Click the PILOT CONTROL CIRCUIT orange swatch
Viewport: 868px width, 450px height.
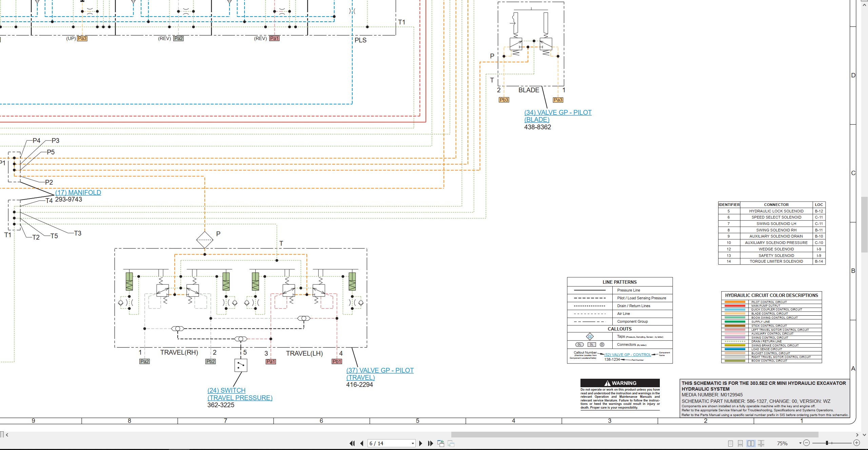click(735, 302)
